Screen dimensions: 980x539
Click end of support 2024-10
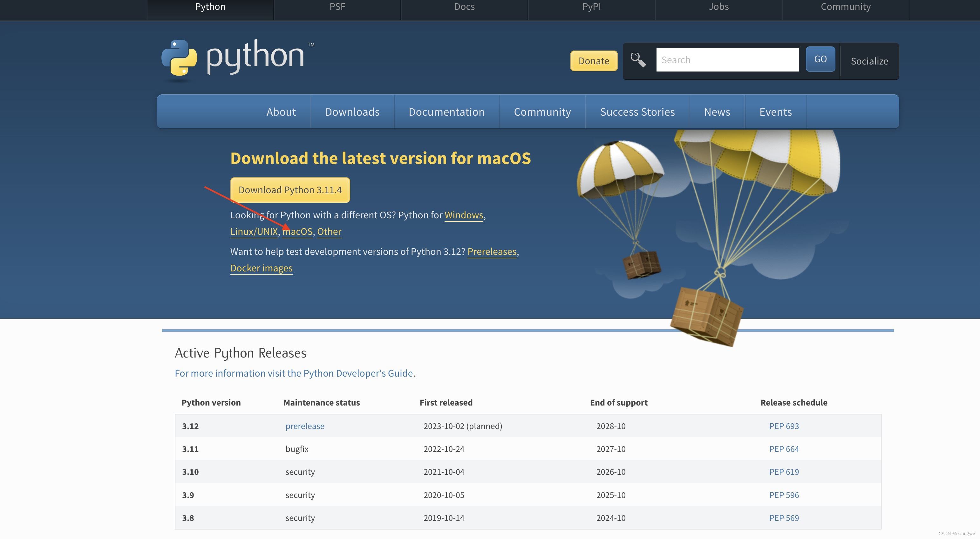click(x=611, y=518)
